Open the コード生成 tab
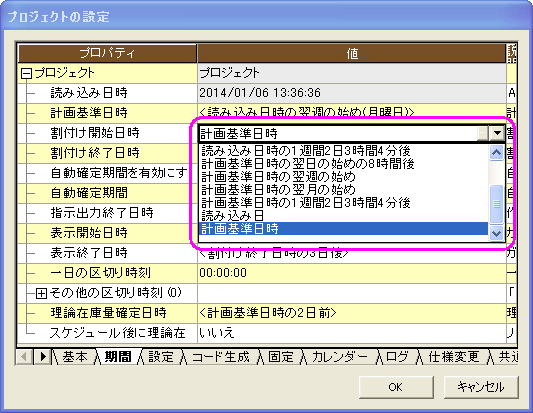Image resolution: width=533 pixels, height=413 pixels. (221, 357)
